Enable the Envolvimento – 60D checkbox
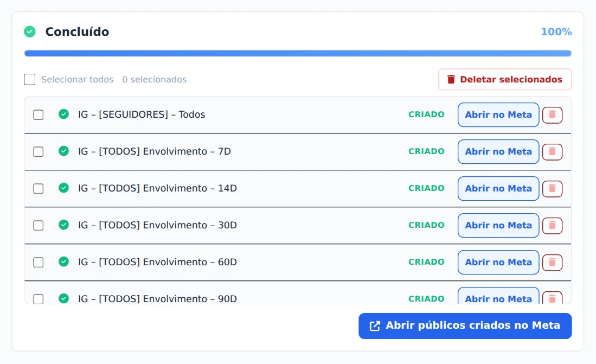 point(39,263)
